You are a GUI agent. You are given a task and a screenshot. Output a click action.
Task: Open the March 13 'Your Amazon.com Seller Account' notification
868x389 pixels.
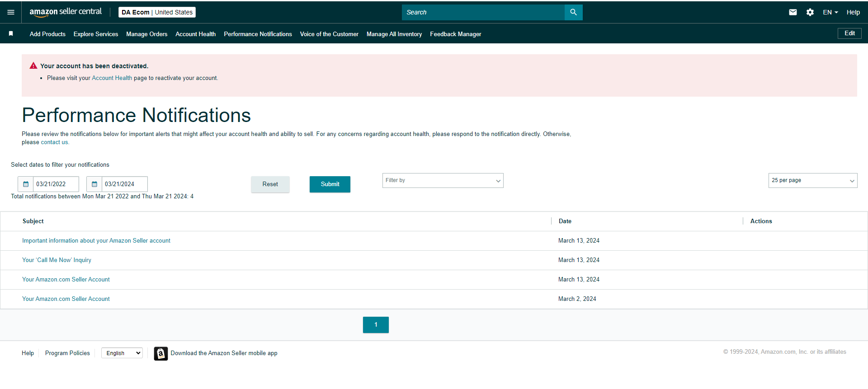tap(66, 280)
